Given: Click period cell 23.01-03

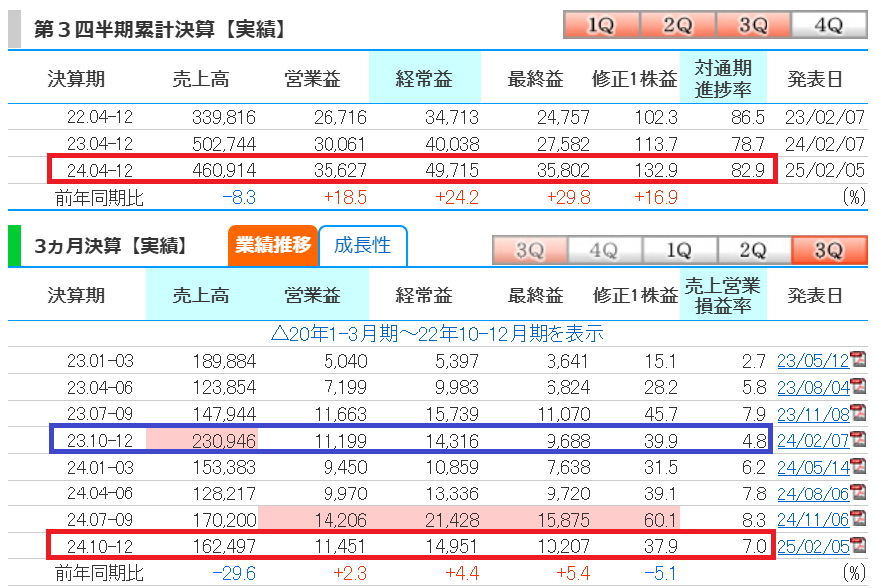Looking at the screenshot, I should pos(100,361).
